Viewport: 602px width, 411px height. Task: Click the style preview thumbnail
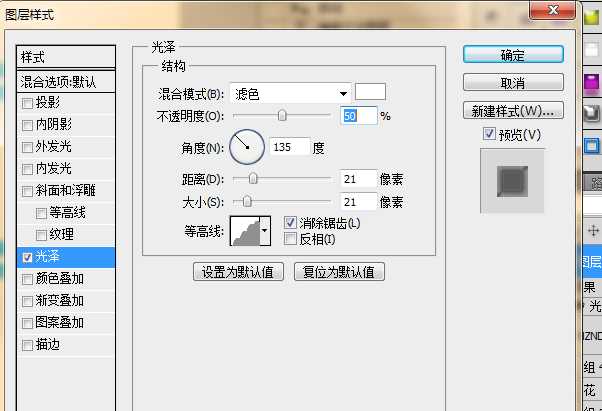512,181
